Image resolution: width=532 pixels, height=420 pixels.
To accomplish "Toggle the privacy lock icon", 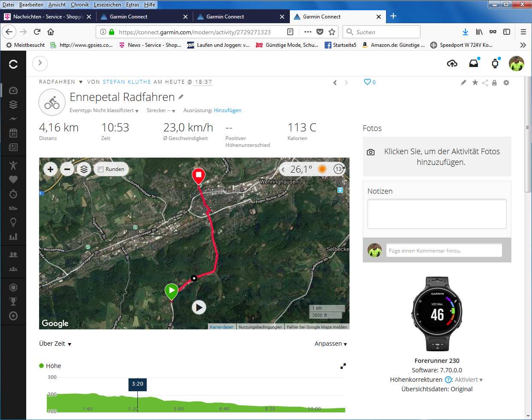I will point(494,83).
